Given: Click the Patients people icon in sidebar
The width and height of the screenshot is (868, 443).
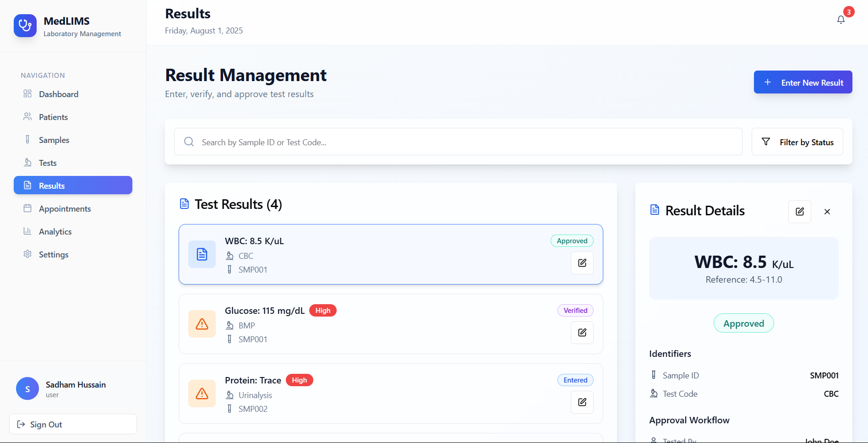Looking at the screenshot, I should click(x=27, y=116).
